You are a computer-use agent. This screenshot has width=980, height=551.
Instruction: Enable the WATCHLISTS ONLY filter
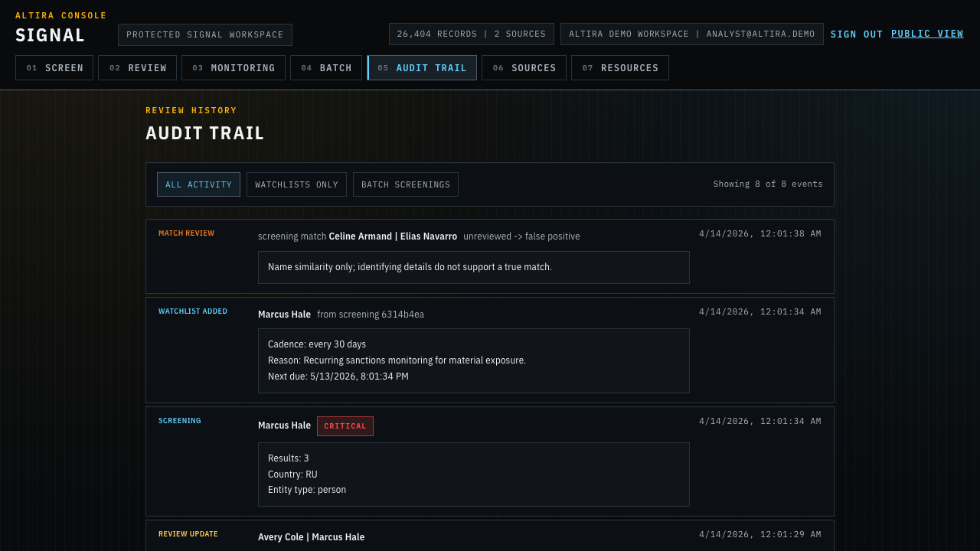tap(296, 184)
